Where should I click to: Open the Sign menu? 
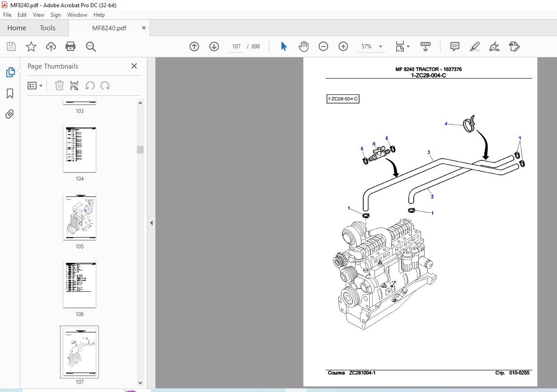(56, 15)
